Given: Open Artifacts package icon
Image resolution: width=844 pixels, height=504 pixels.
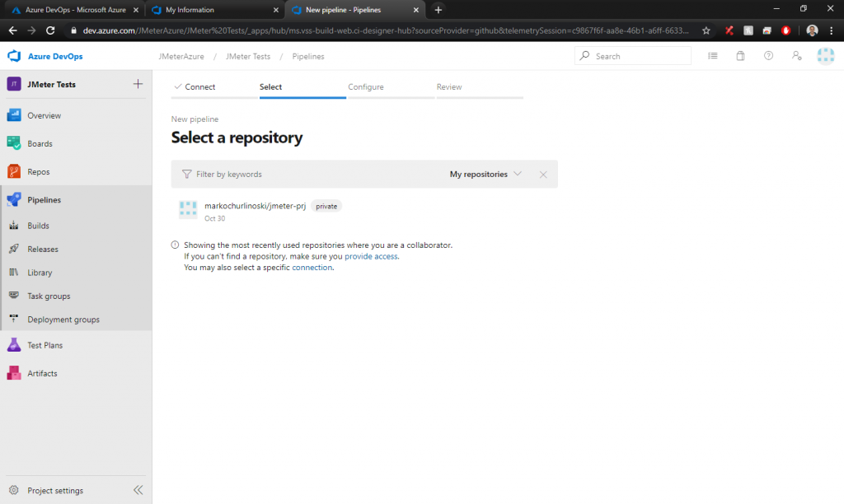Looking at the screenshot, I should tap(14, 373).
